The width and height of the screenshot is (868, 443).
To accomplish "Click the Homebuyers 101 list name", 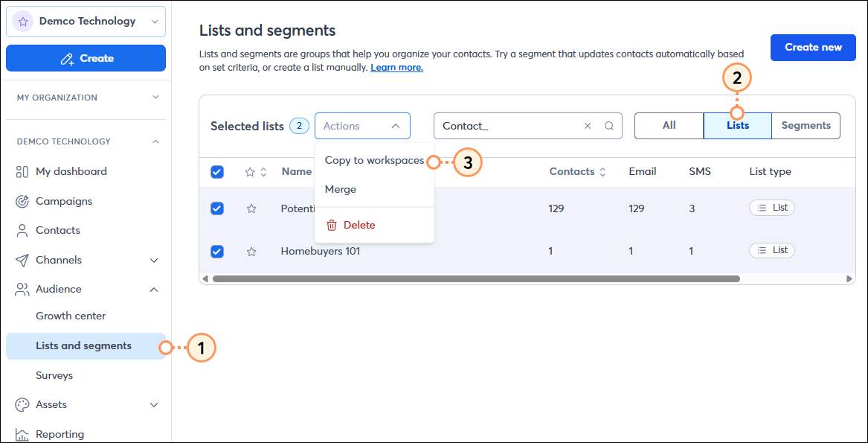I will 321,251.
